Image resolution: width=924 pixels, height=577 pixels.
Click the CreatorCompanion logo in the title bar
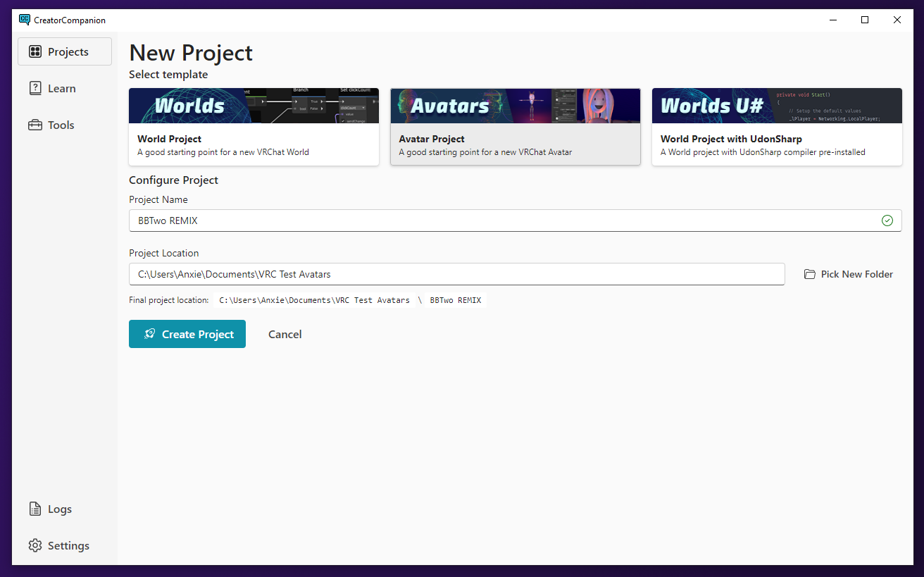coord(24,19)
